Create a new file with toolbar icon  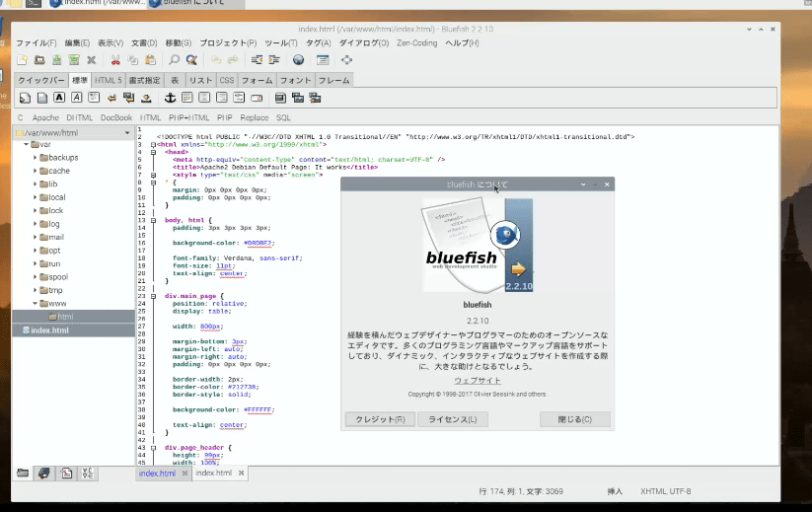coord(23,60)
